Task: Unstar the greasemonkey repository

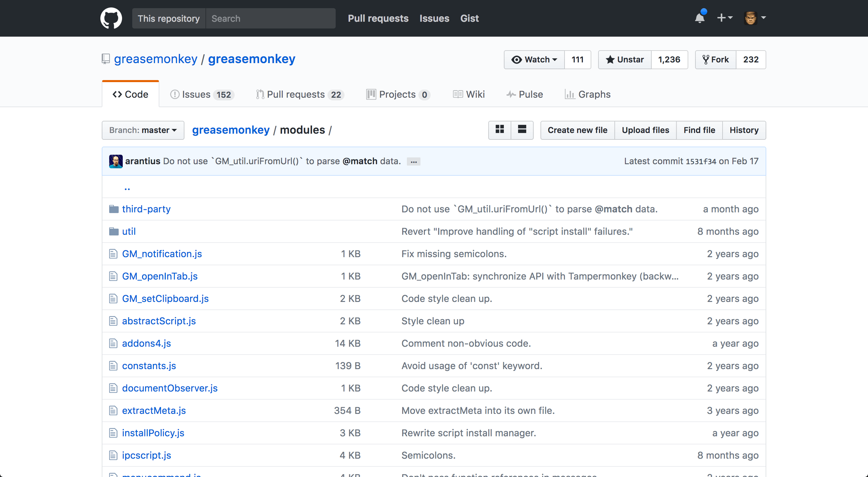Action: coord(625,60)
